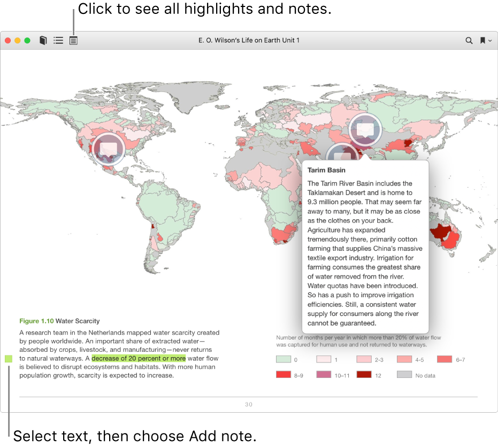The height and width of the screenshot is (448, 498).
Task: Click the legend swatch for 6–7 months
Action: tap(445, 359)
